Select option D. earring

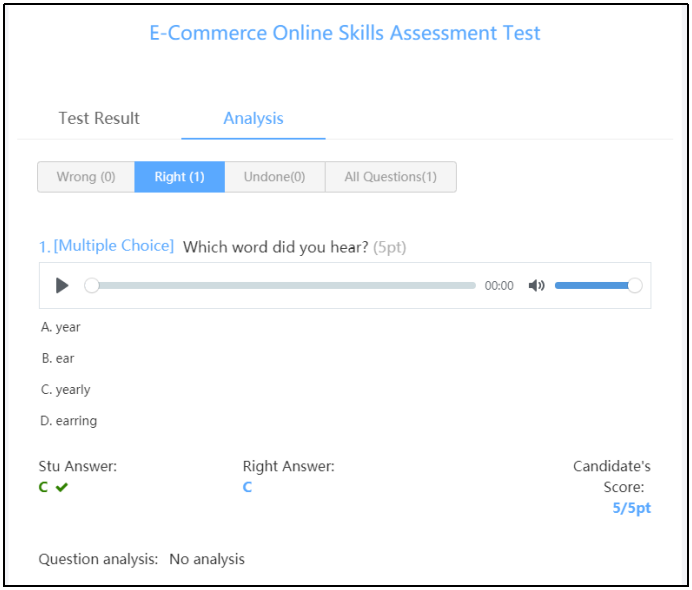(x=69, y=421)
